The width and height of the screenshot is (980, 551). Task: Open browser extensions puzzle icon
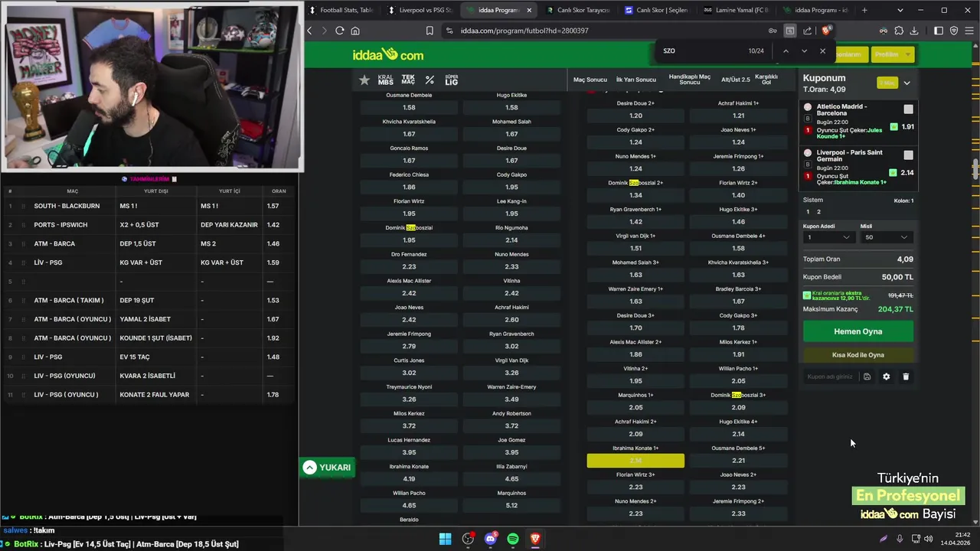click(x=899, y=31)
